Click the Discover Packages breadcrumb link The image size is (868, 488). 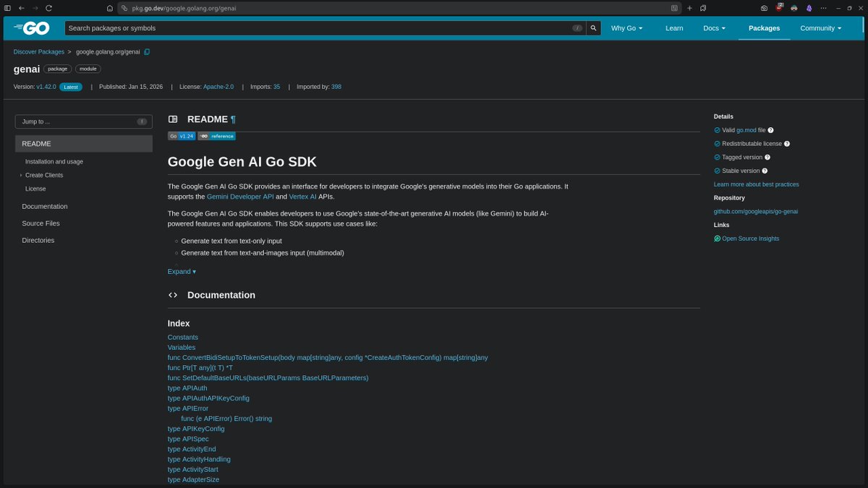tap(38, 52)
